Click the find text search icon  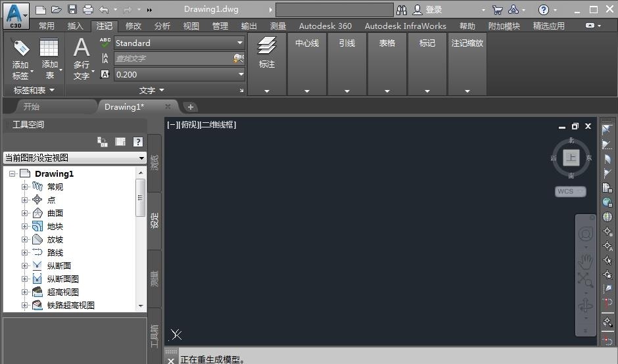(239, 58)
